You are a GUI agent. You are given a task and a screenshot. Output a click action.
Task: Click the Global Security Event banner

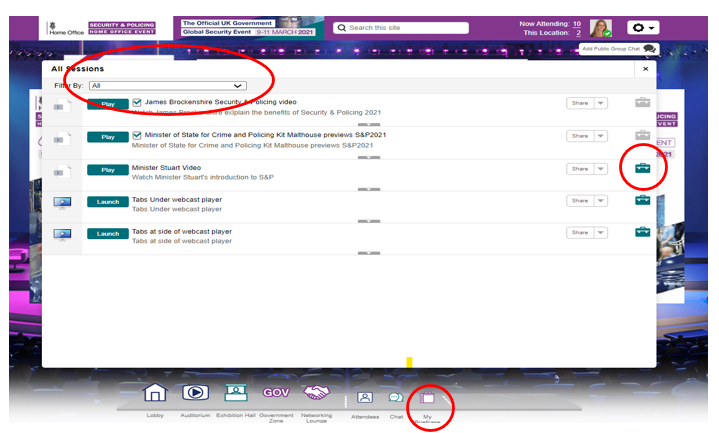click(x=249, y=28)
